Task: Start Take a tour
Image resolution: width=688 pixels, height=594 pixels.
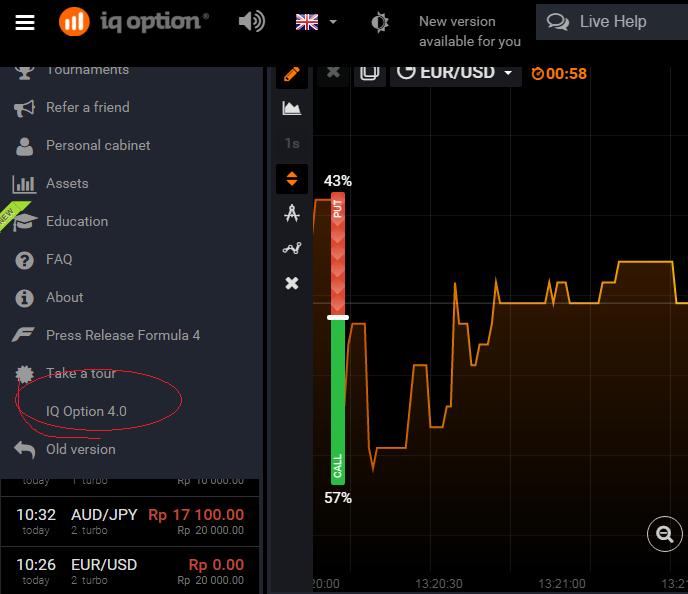Action: pyautogui.click(x=81, y=373)
